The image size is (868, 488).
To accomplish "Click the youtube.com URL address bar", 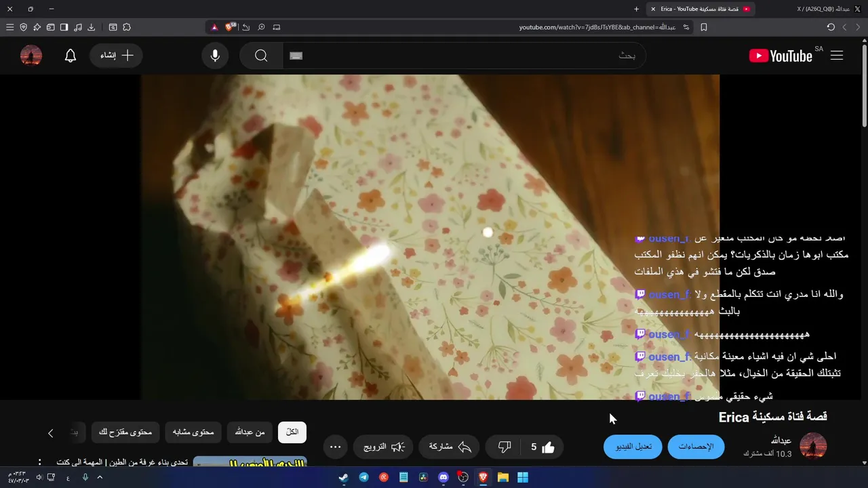I will pos(597,27).
